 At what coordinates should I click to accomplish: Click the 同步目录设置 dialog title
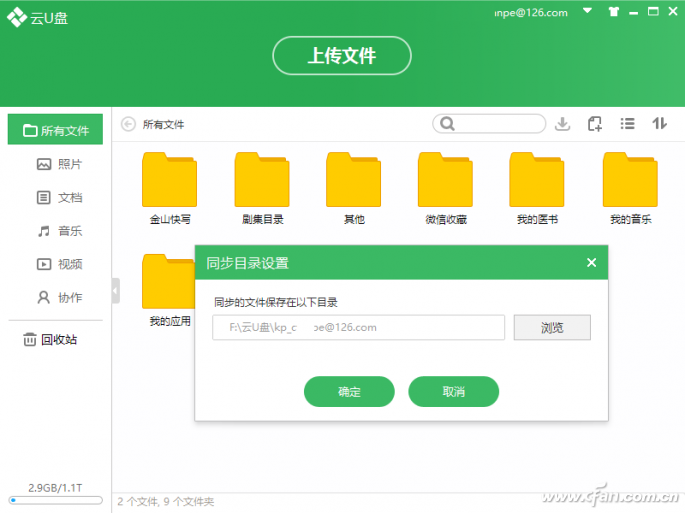(247, 263)
